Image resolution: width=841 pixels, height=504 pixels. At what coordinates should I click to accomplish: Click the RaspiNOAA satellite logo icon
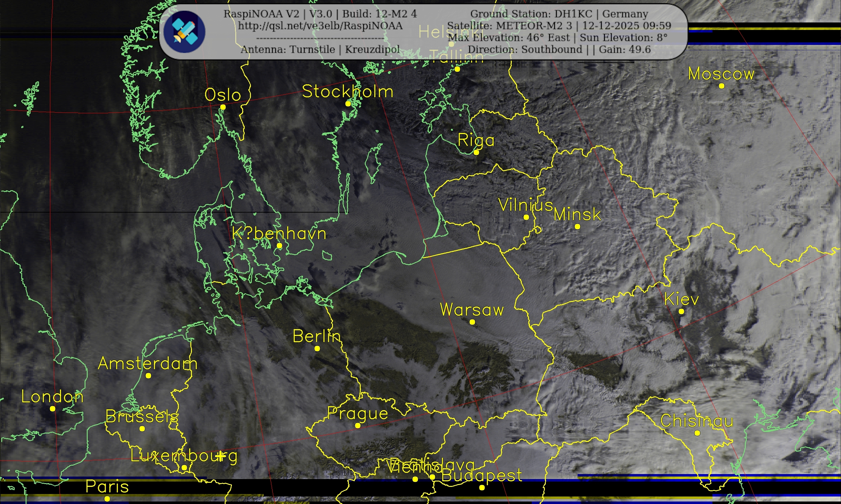(x=184, y=31)
